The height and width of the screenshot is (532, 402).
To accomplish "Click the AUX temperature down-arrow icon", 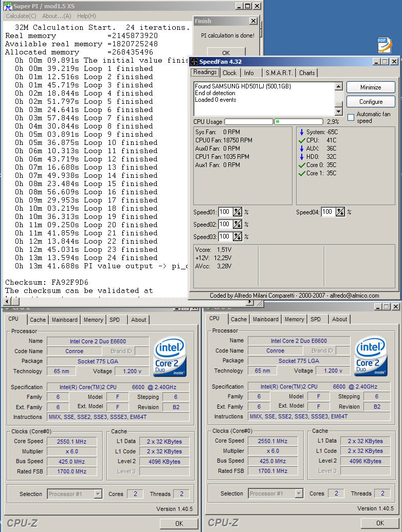I will 302,149.
